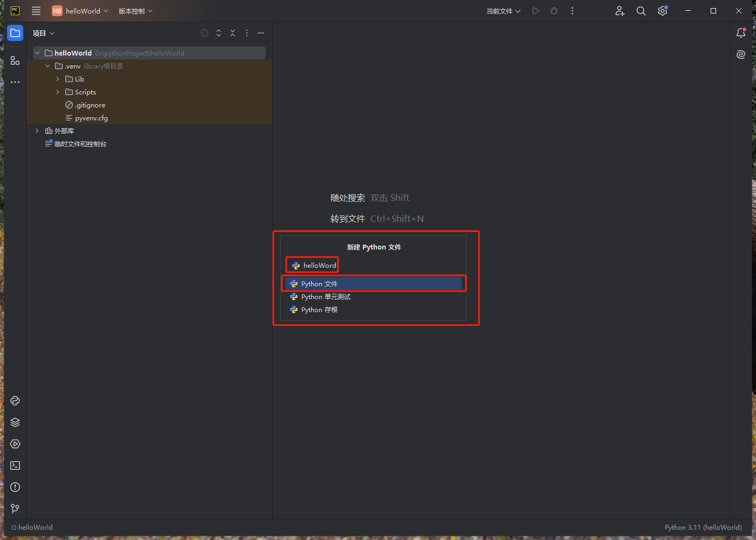Expand the Lib folder

click(x=58, y=79)
